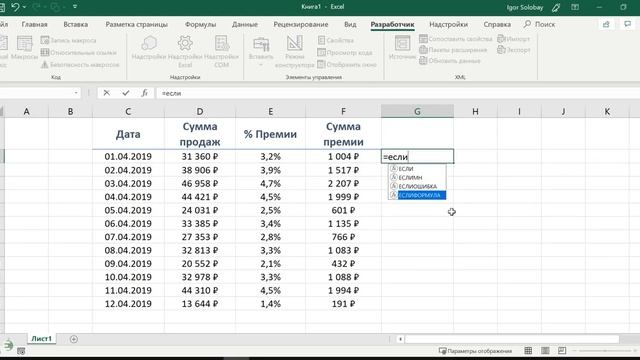This screenshot has width=640, height=360.
Task: Click the premium cell 1 994 ₽
Action: (343, 290)
